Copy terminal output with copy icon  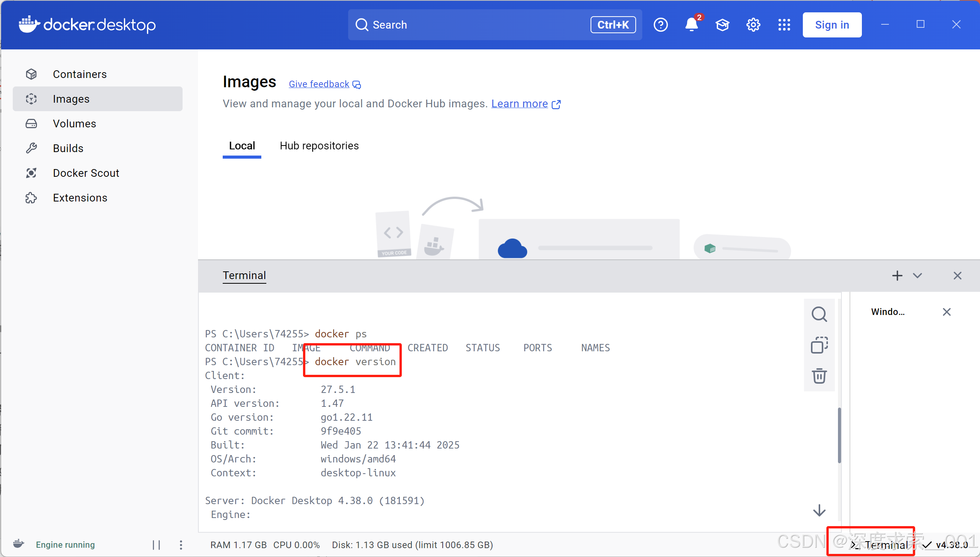pos(819,345)
